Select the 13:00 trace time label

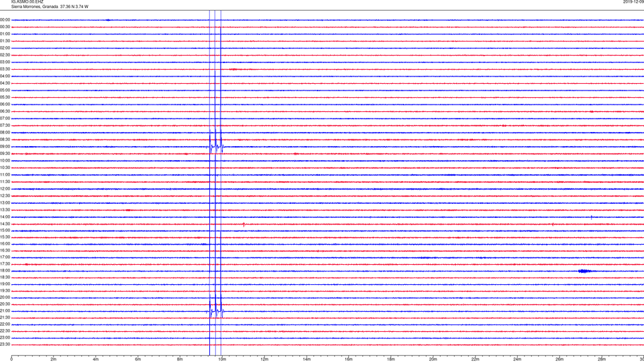coord(5,202)
